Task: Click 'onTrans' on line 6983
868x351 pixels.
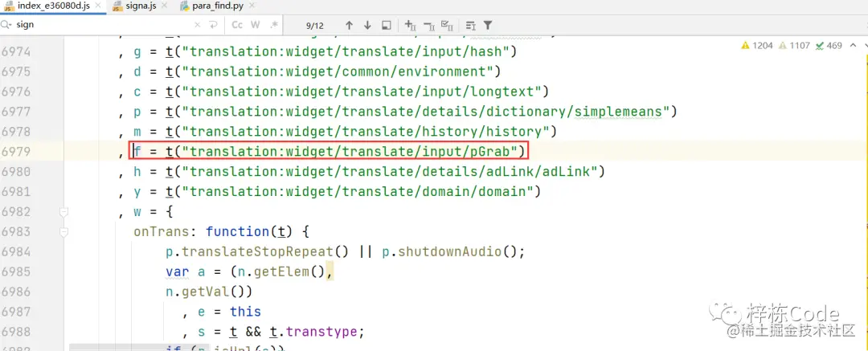Action: pos(161,231)
